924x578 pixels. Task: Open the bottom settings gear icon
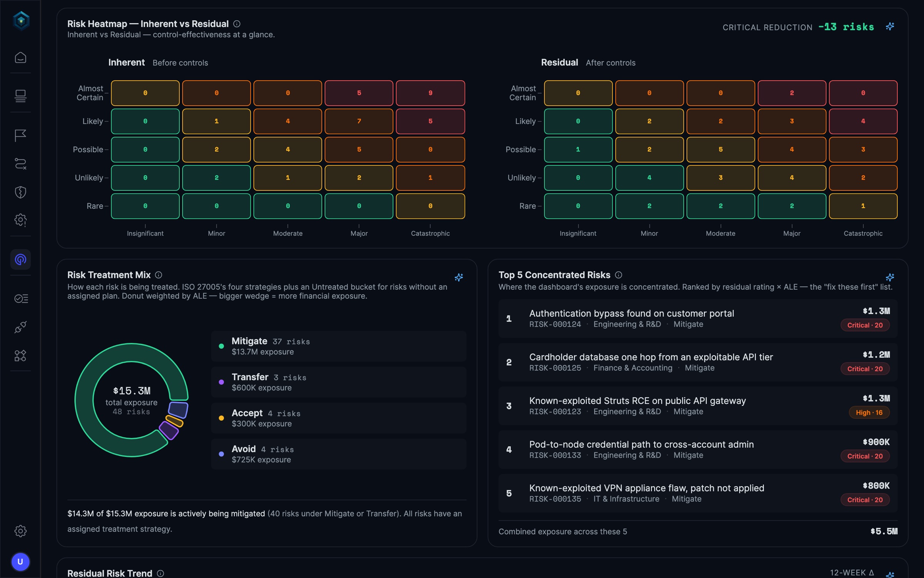click(20, 531)
